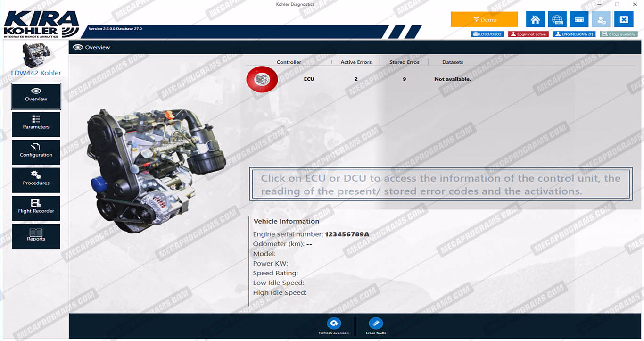Image resolution: width=644 pixels, height=341 pixels.
Task: Click the Odometer (km) line
Action: 282,244
